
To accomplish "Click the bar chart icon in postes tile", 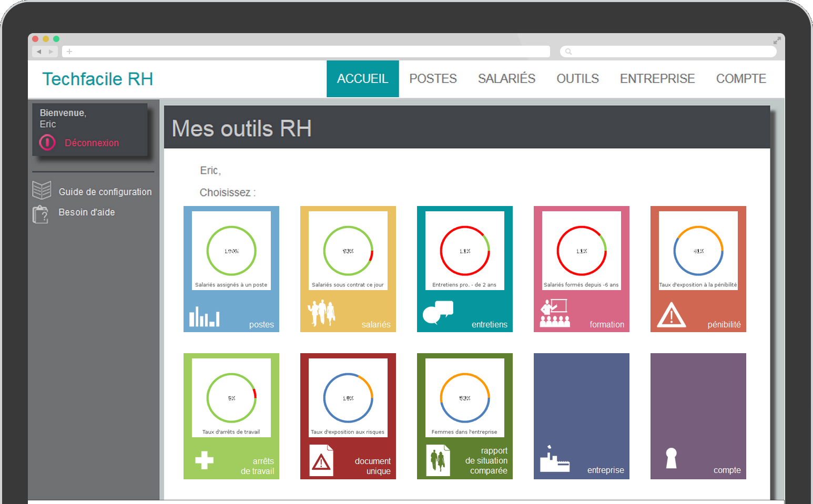I will pos(204,316).
